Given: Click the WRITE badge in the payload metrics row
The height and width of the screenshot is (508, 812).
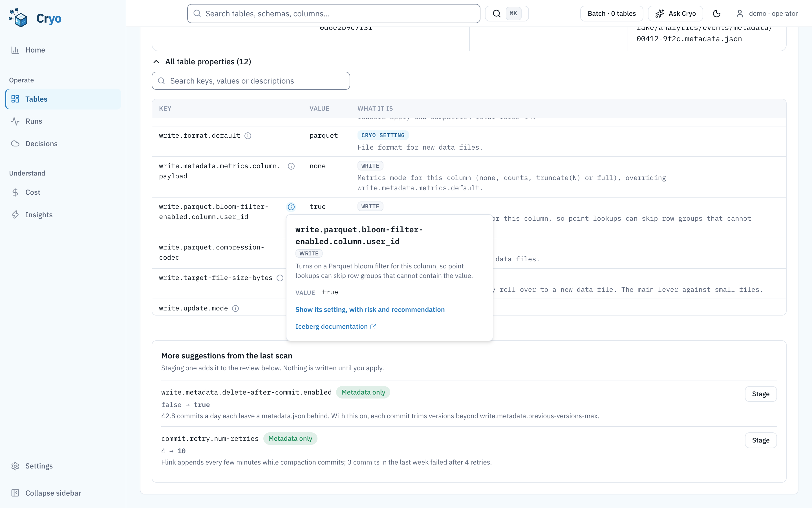Looking at the screenshot, I should pos(370,166).
